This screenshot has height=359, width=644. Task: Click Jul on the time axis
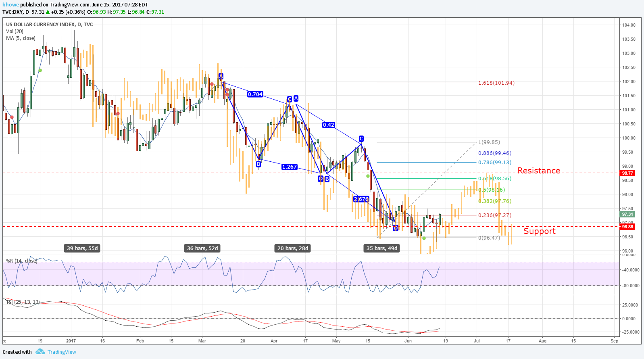point(477,341)
